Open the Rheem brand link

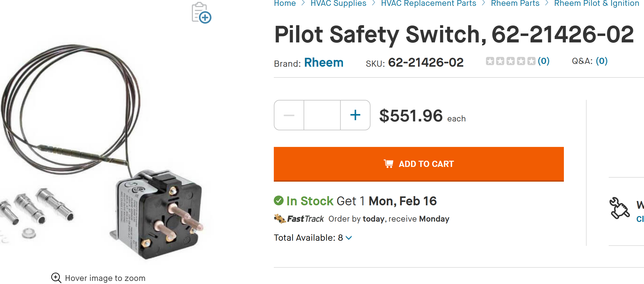coord(324,63)
